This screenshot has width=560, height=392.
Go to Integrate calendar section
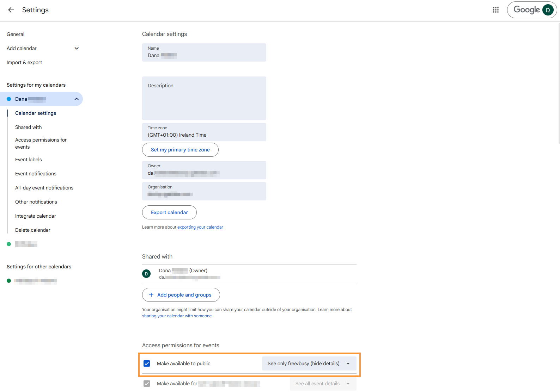coord(36,216)
